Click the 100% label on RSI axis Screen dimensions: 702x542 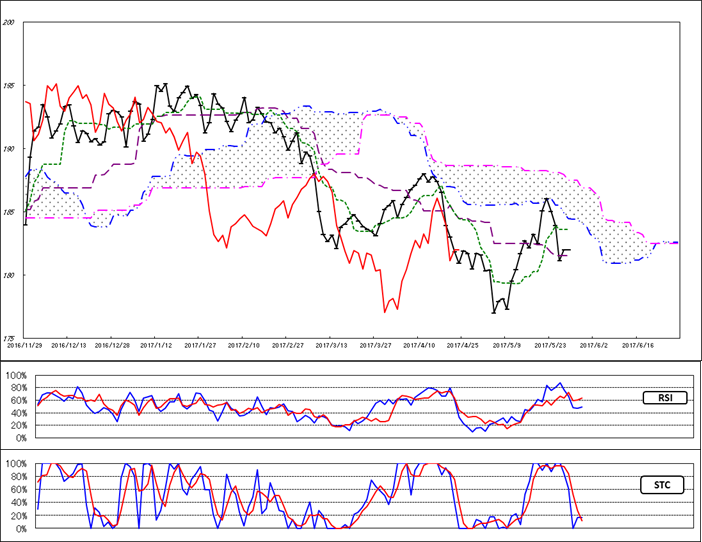(x=17, y=375)
